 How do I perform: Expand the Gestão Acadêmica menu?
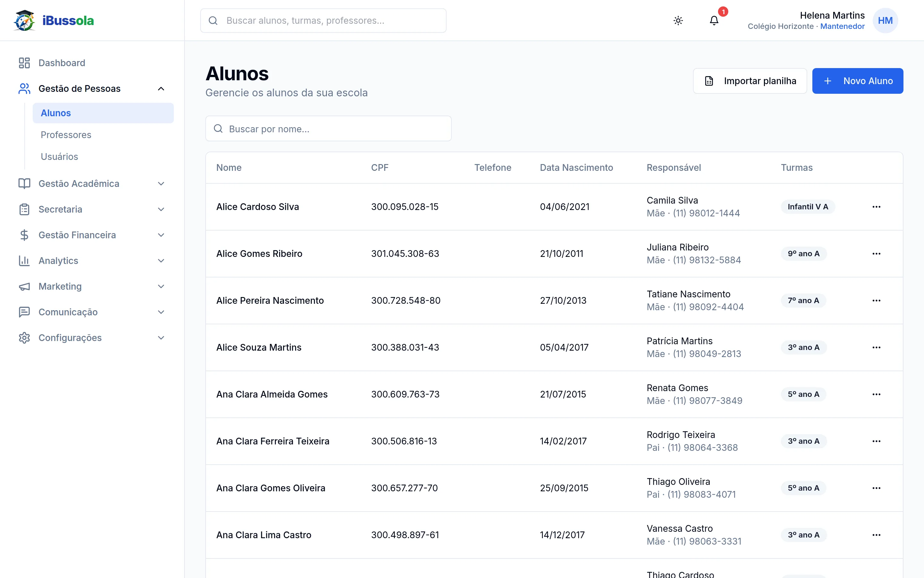92,183
